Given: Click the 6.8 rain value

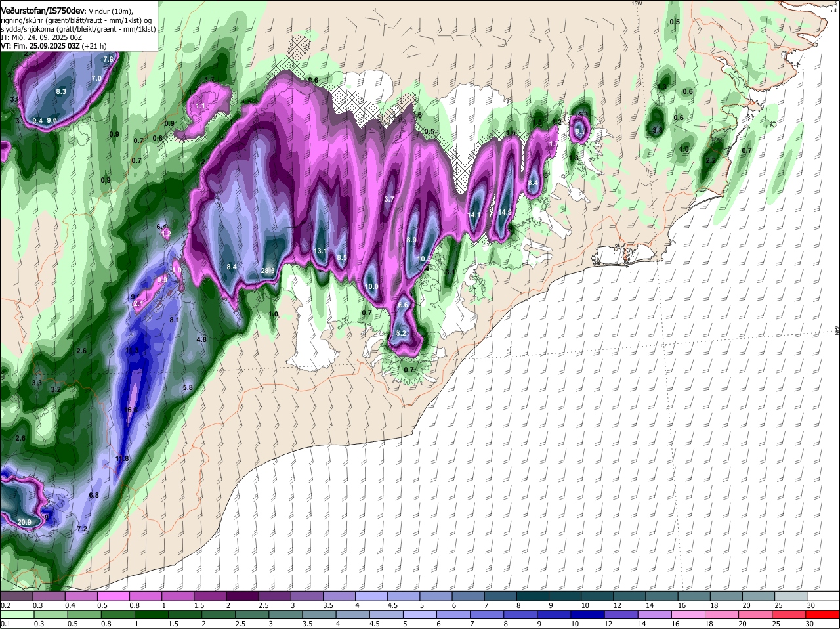Looking at the screenshot, I should tap(93, 496).
